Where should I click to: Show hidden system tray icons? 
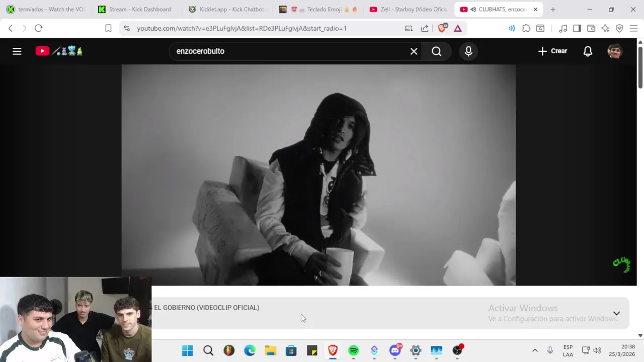pyautogui.click(x=535, y=350)
